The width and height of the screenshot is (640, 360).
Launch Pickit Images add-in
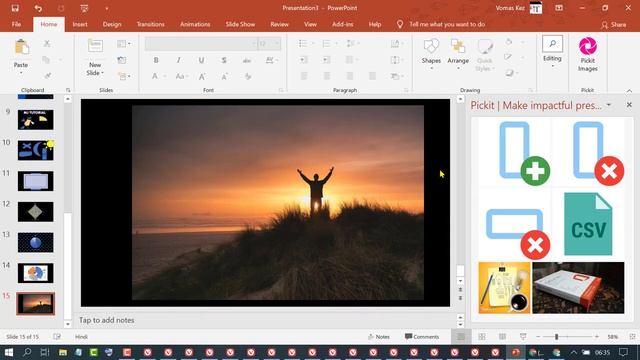point(588,55)
